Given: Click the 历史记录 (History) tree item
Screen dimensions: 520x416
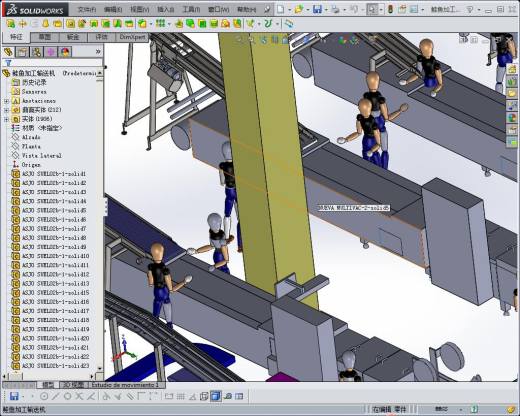Looking at the screenshot, I should point(29,82).
